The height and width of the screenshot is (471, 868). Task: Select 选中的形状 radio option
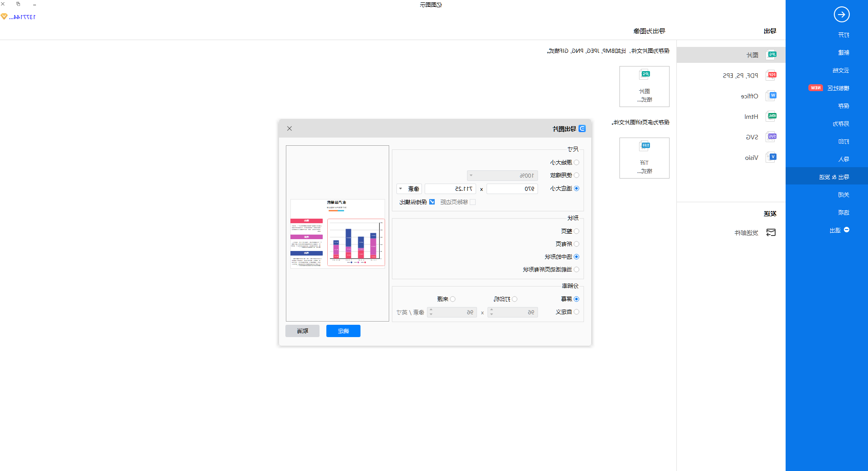click(576, 257)
